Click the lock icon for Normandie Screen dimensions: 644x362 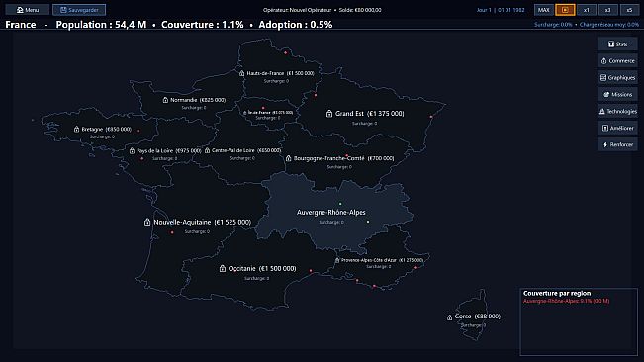coord(165,100)
